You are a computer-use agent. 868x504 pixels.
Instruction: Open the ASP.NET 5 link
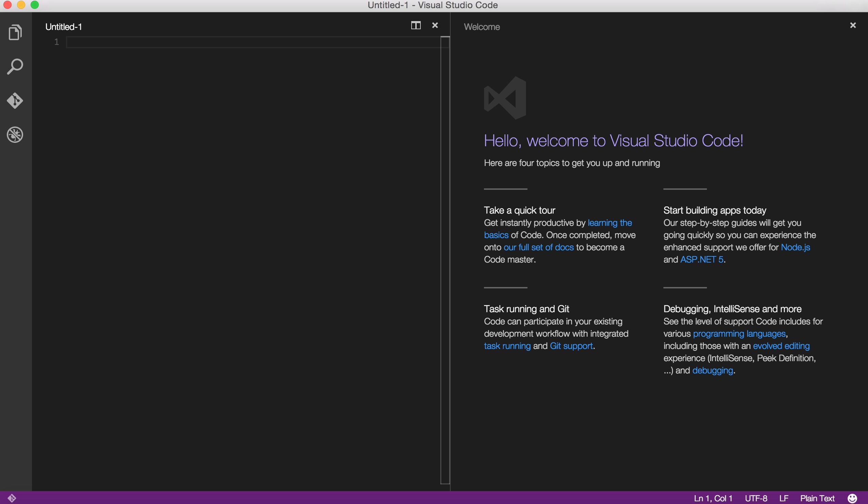[x=701, y=259]
